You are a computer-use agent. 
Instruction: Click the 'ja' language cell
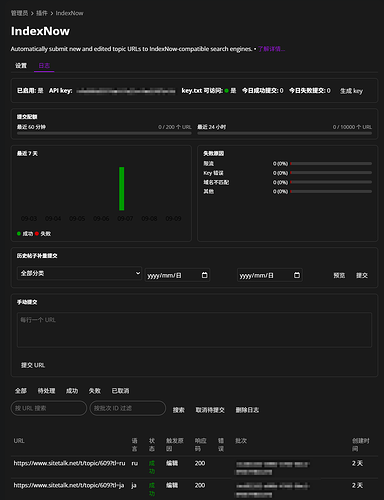(x=134, y=485)
